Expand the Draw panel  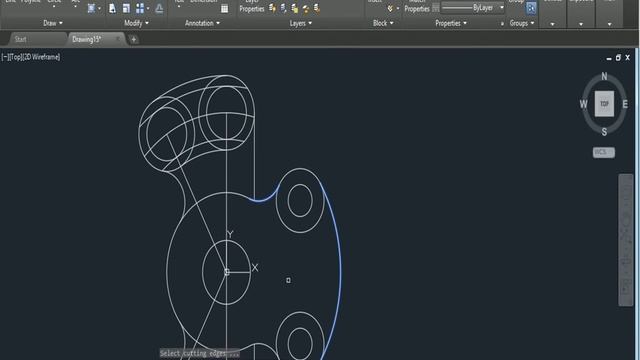[x=53, y=23]
